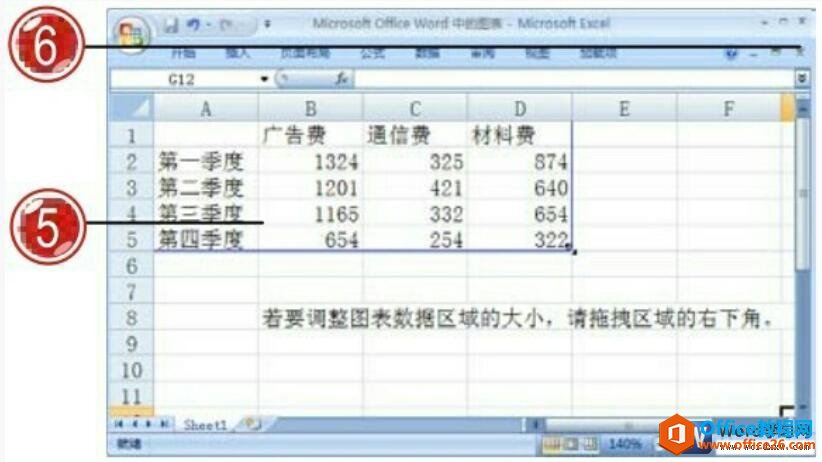822x462 pixels.
Task: Click cell with value 1165
Action: point(310,213)
